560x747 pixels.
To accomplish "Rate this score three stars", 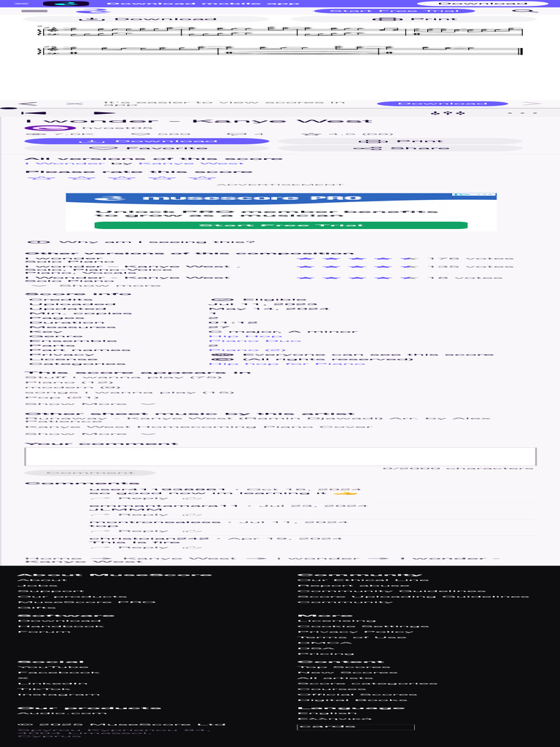I will pos(122,178).
